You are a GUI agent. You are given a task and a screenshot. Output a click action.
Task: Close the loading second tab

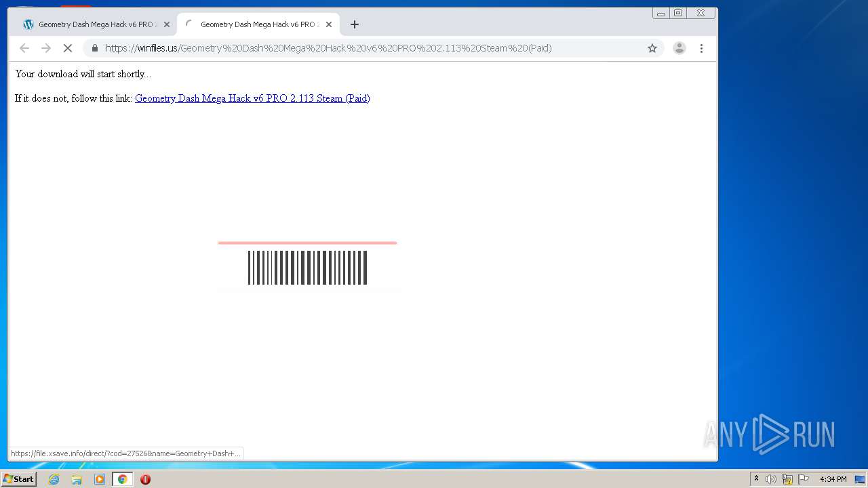tap(329, 24)
